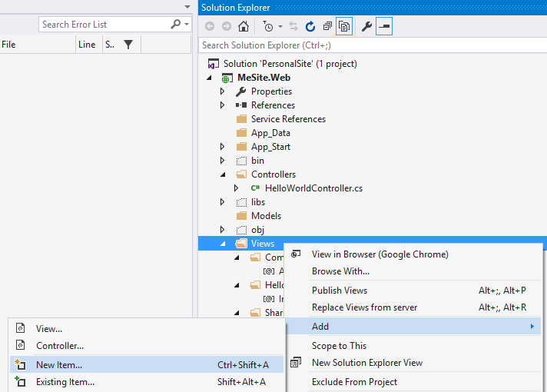
Task: Toggle the Show All Files button
Action: [344, 26]
